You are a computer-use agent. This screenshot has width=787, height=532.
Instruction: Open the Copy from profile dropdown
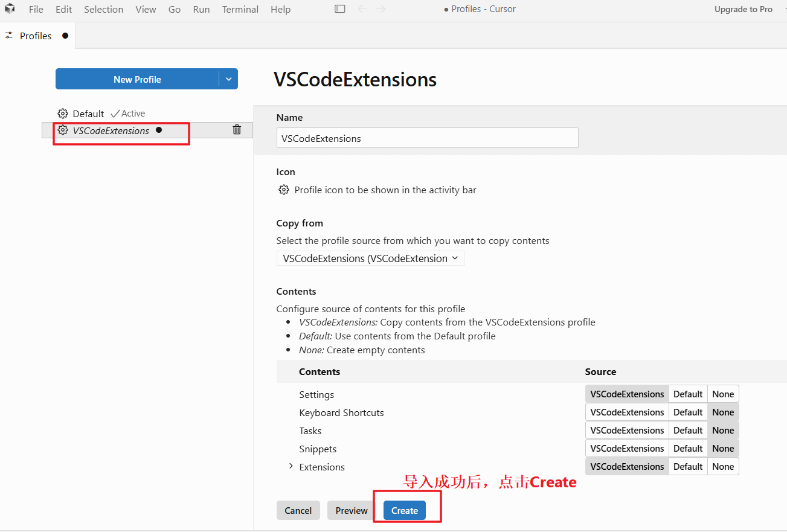[x=370, y=258]
